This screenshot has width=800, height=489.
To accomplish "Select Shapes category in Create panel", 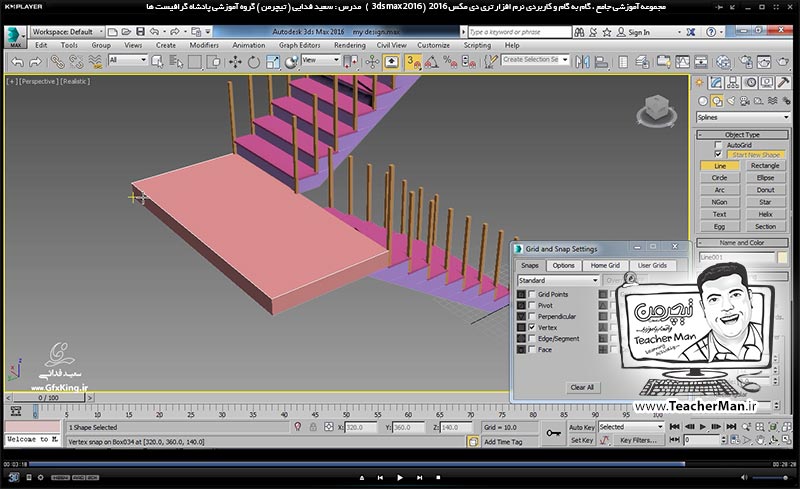I will pos(717,101).
